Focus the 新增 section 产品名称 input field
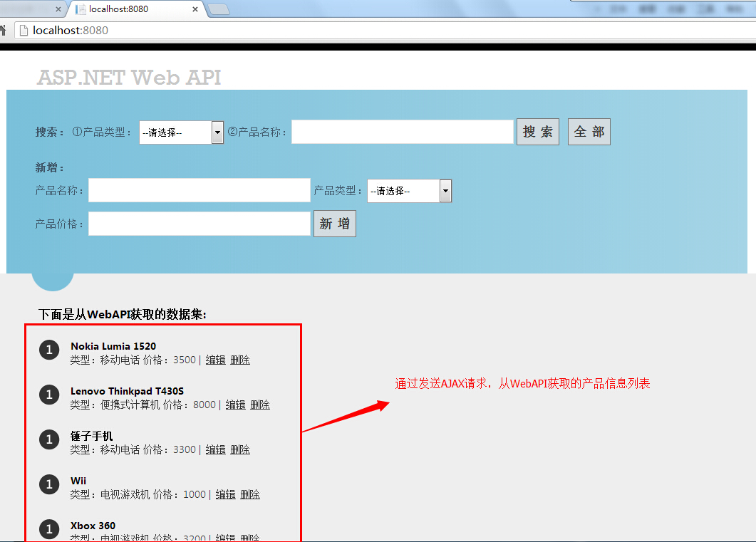This screenshot has width=756, height=542. coord(200,190)
